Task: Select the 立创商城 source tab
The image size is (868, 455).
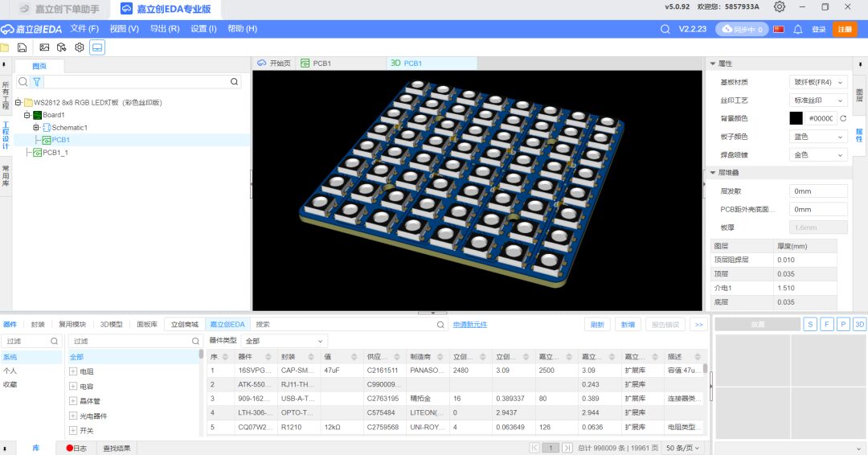Action: pos(184,324)
